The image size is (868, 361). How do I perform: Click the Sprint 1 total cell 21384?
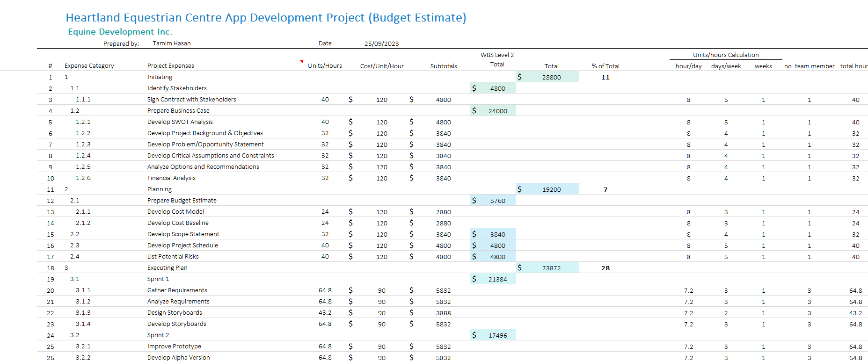(x=497, y=279)
